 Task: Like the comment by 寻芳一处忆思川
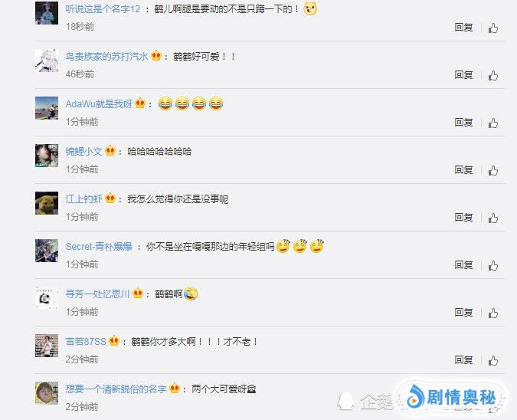pyautogui.click(x=493, y=313)
